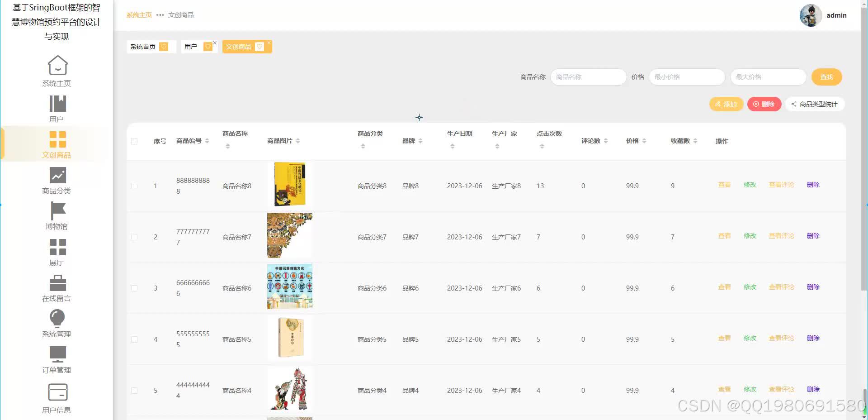Image resolution: width=868 pixels, height=420 pixels.
Task: Toggle the select-all header checkbox
Action: point(134,141)
